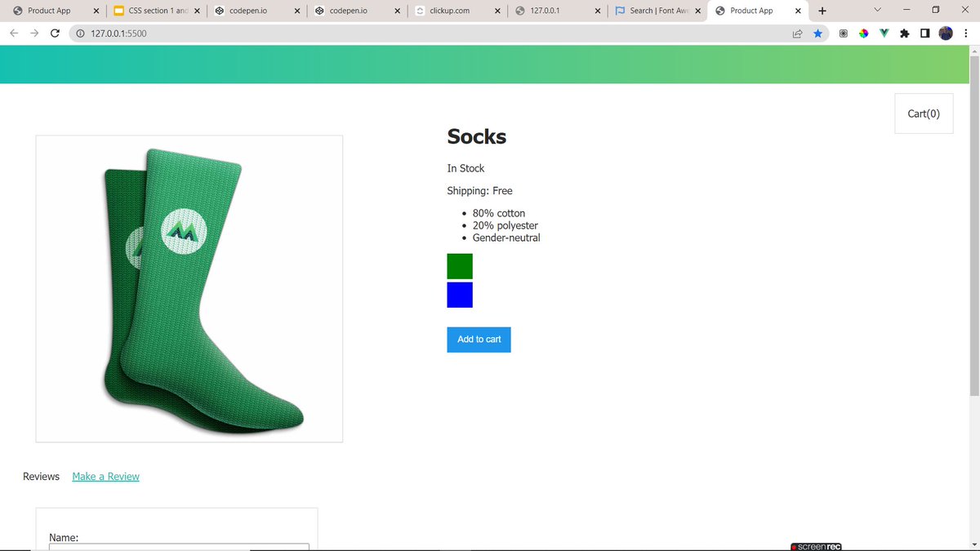Click the 80% cotton list item
The height and width of the screenshot is (551, 980).
pyautogui.click(x=499, y=213)
